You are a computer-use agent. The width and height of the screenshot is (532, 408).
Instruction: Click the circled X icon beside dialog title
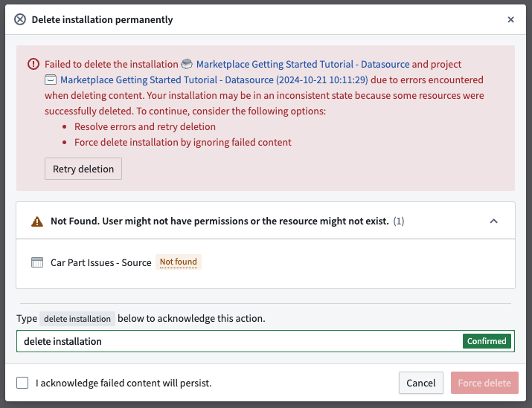click(x=20, y=19)
